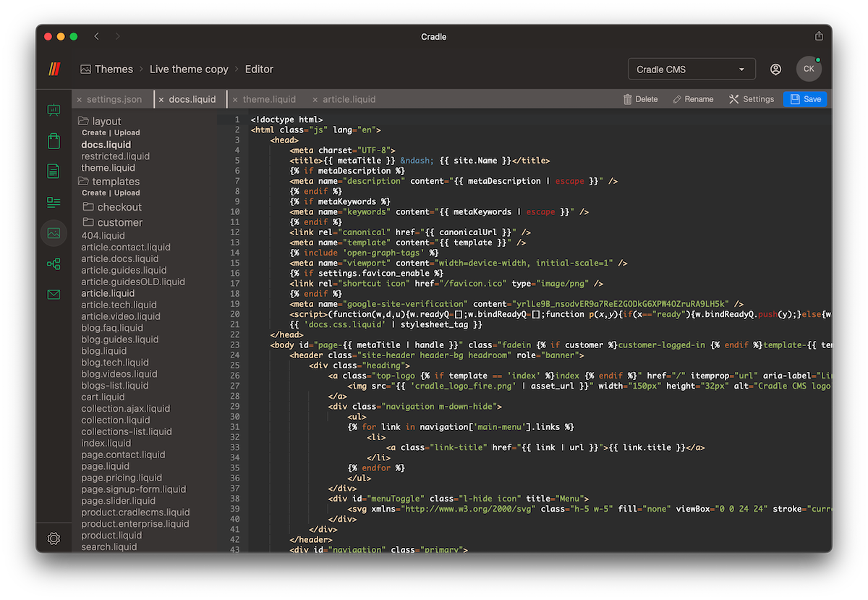The width and height of the screenshot is (868, 600).
Task: Switch to the article.liquid tab
Action: pos(349,99)
